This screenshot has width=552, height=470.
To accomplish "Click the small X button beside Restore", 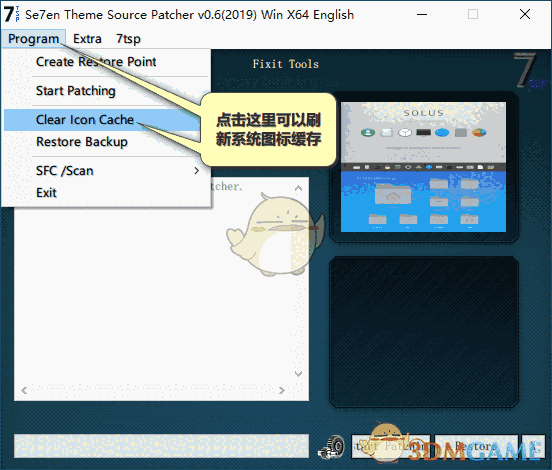I will click(x=533, y=446).
